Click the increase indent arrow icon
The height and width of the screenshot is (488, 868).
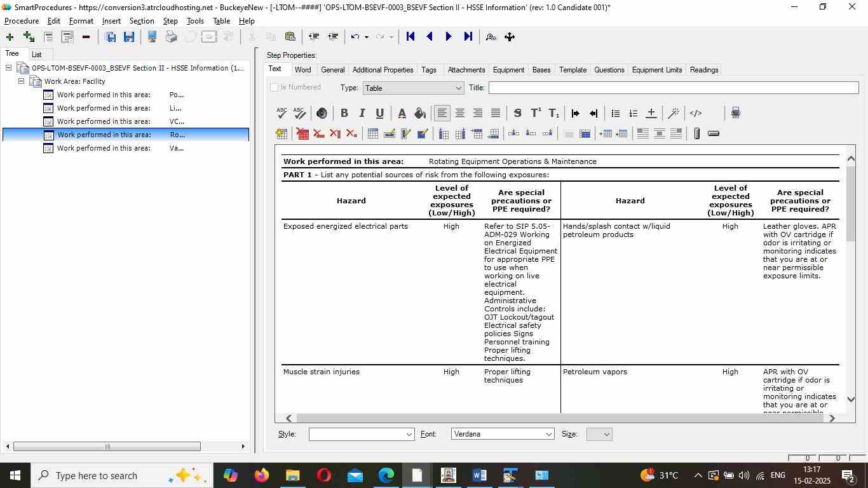(x=575, y=113)
